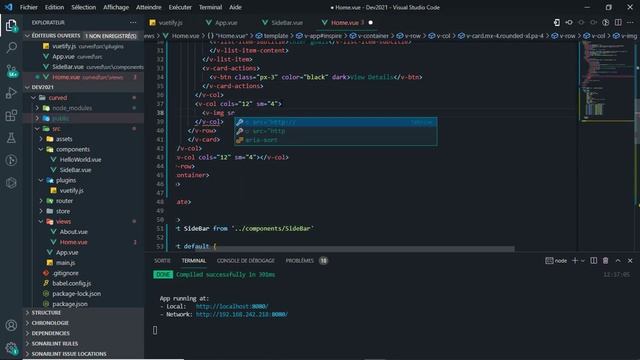Open the Search view in activity bar
The image size is (640, 360).
[x=11, y=47]
